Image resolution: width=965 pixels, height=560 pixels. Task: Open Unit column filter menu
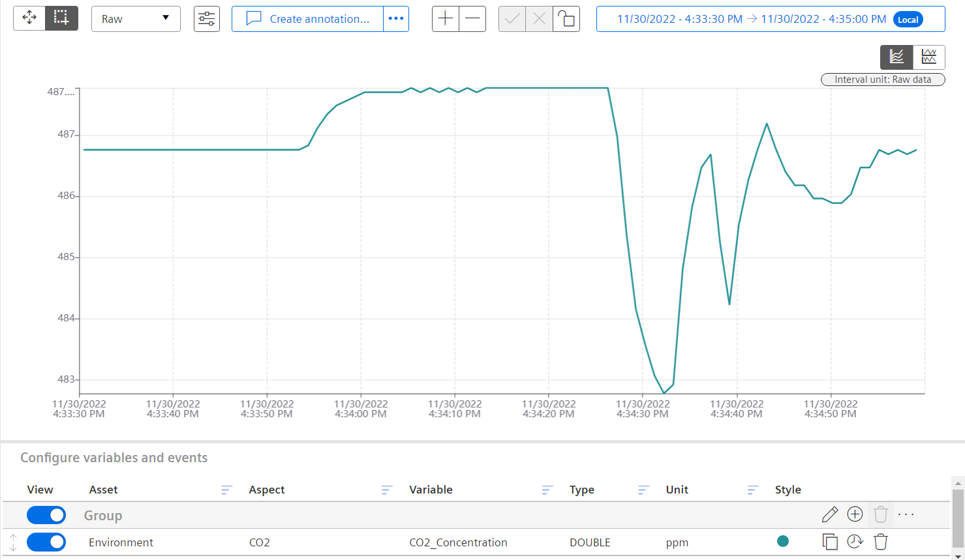(752, 490)
